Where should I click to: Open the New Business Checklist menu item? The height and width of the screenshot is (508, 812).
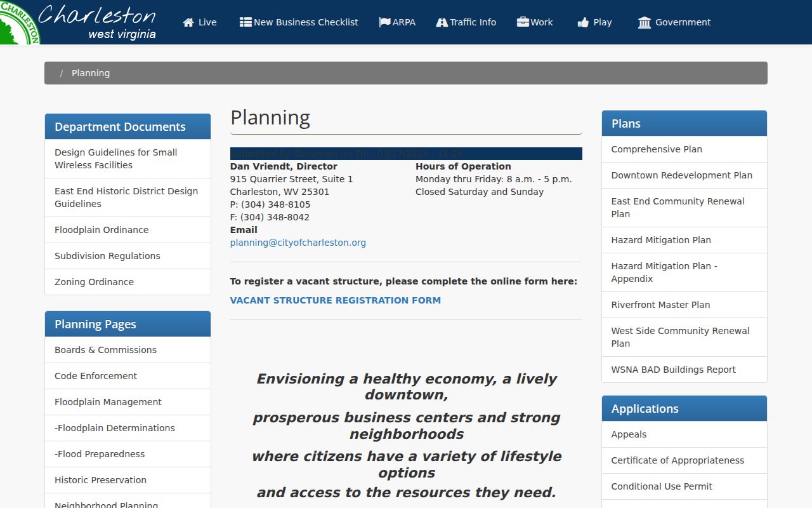[299, 22]
